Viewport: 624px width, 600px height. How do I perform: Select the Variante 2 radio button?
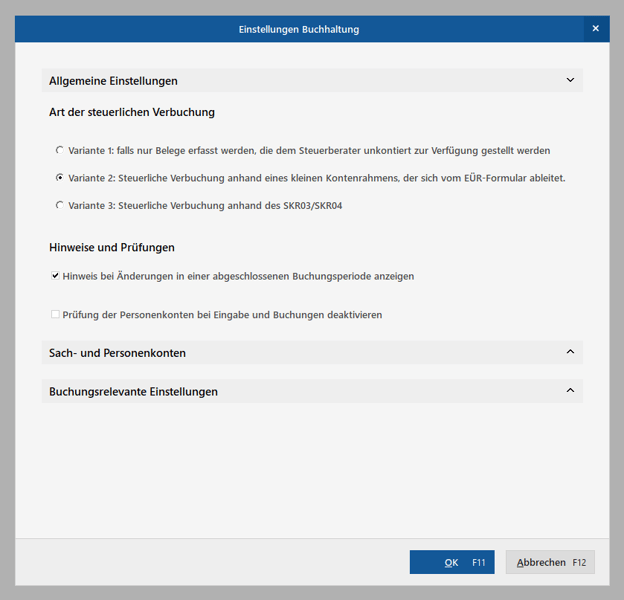pyautogui.click(x=60, y=178)
